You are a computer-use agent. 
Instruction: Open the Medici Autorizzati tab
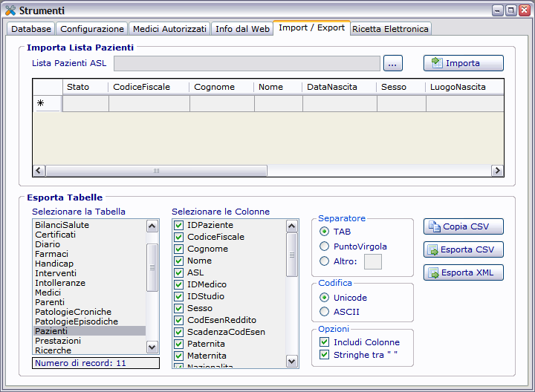(x=169, y=29)
